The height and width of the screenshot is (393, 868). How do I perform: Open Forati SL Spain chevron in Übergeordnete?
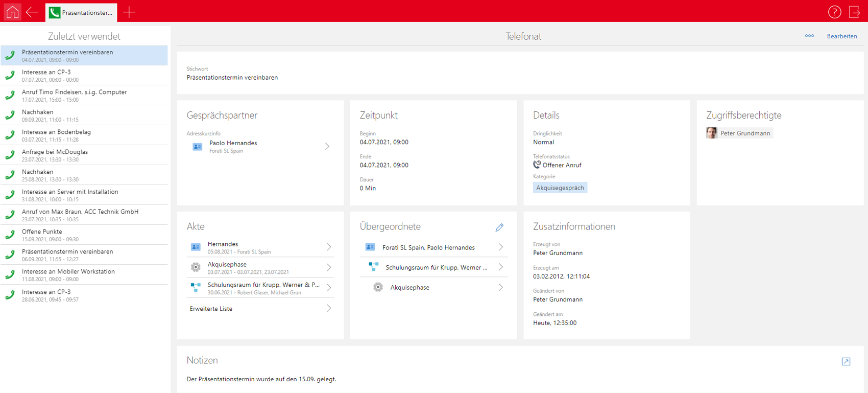point(501,247)
